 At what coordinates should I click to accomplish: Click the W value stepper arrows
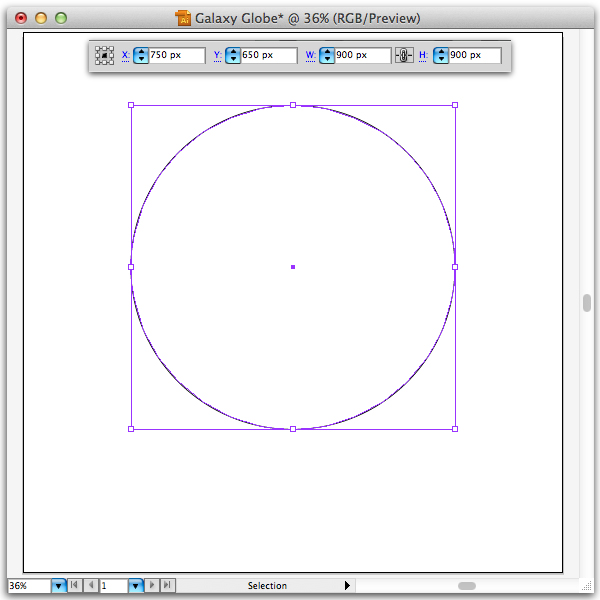(327, 55)
